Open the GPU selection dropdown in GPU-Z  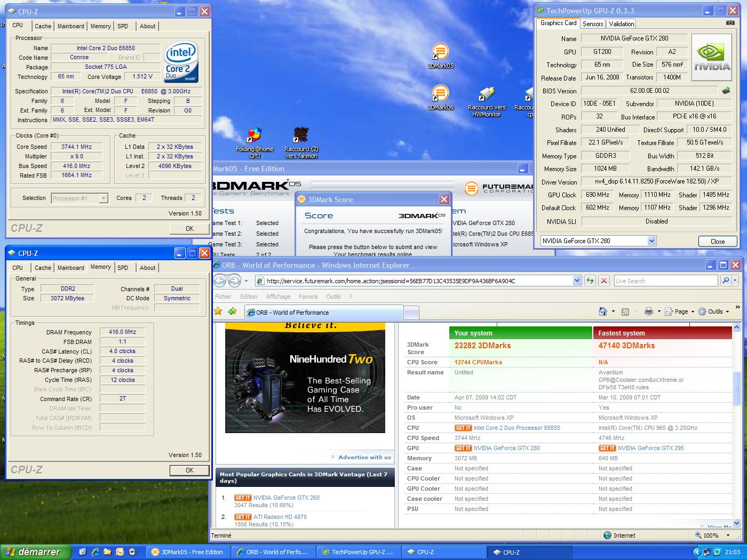[x=651, y=241]
